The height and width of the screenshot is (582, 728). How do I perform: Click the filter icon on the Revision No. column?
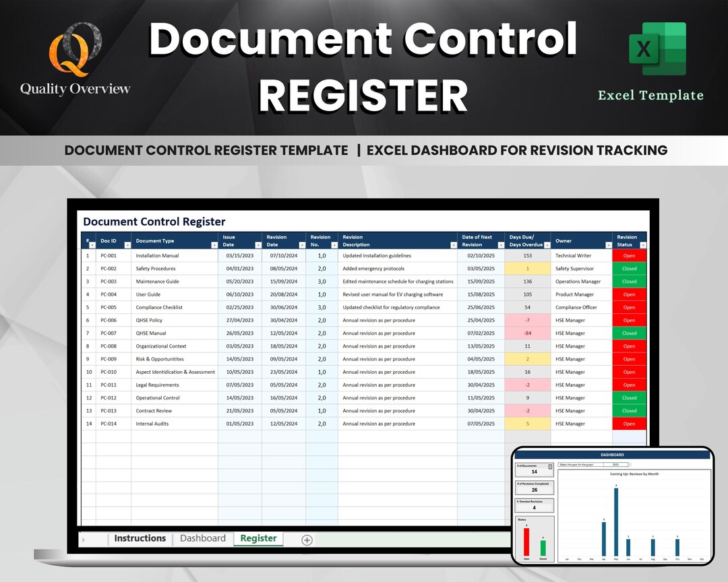point(334,245)
